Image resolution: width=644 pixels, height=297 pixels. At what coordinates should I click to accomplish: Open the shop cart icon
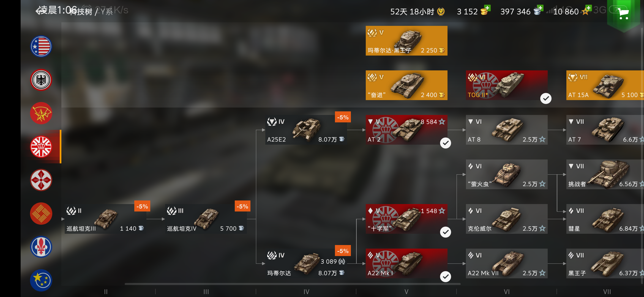point(623,13)
